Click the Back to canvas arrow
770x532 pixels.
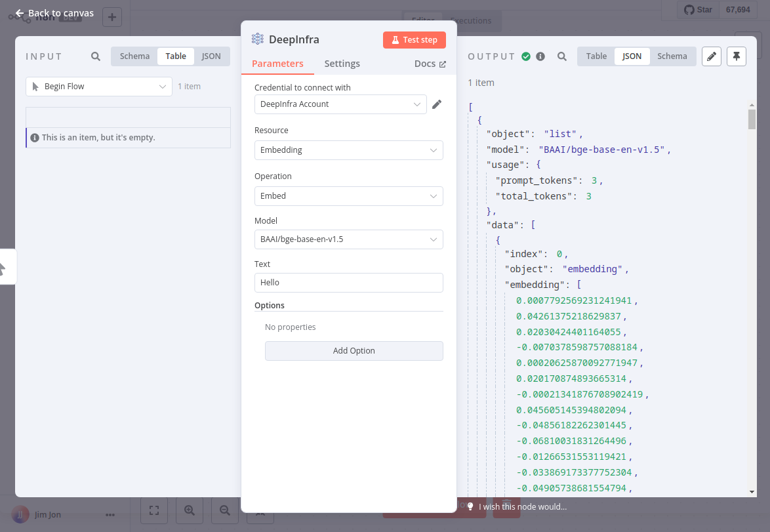click(20, 13)
